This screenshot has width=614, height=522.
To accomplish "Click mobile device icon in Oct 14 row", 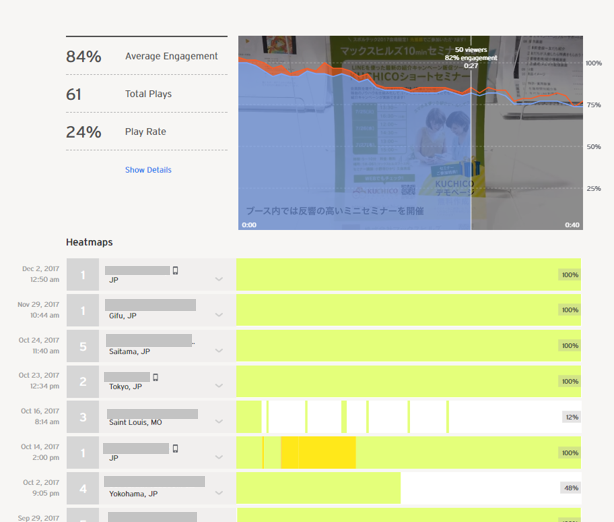I will [175, 448].
